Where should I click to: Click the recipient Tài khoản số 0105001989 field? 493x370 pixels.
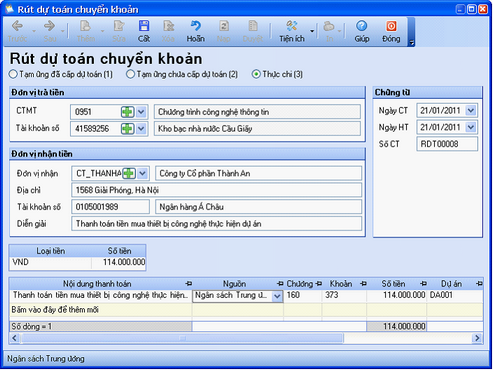[x=111, y=207]
